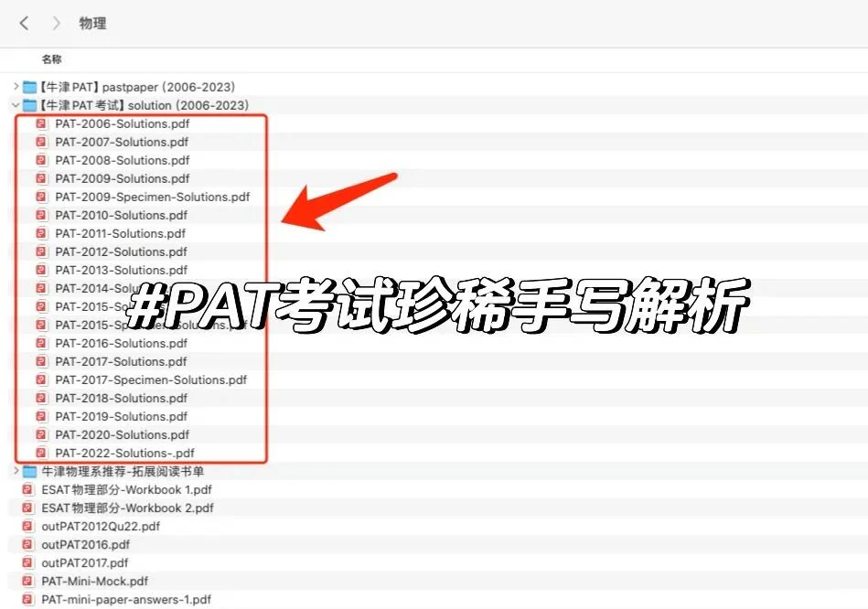Click PDF icon of PAT-2011-Solutions.pdf
The image size is (868, 609).
41,233
